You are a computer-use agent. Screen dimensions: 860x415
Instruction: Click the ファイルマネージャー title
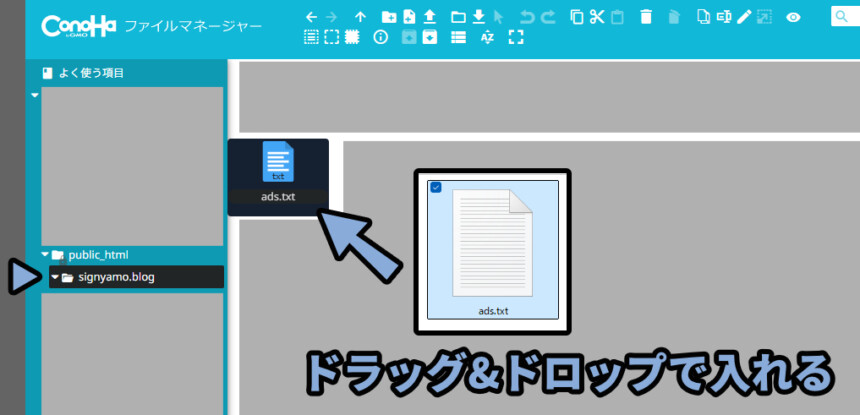point(193,26)
